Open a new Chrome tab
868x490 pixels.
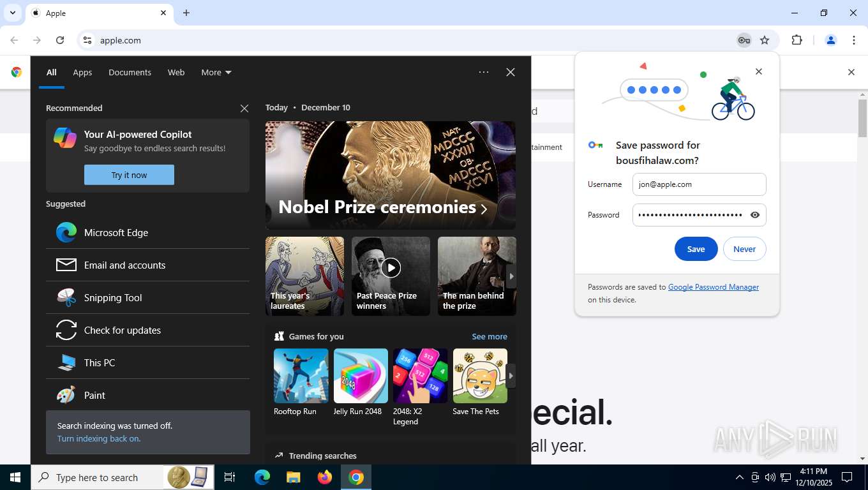pos(186,13)
